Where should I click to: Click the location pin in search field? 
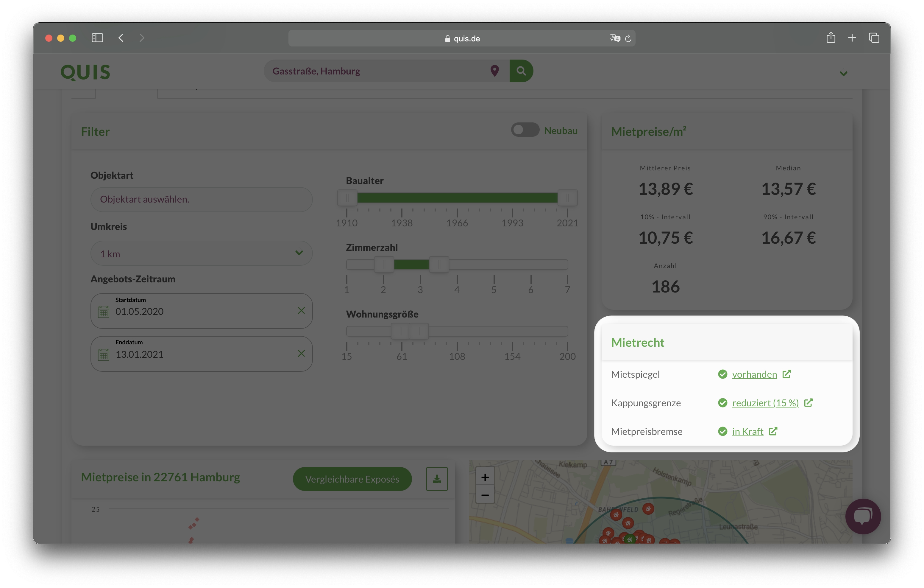point(495,71)
